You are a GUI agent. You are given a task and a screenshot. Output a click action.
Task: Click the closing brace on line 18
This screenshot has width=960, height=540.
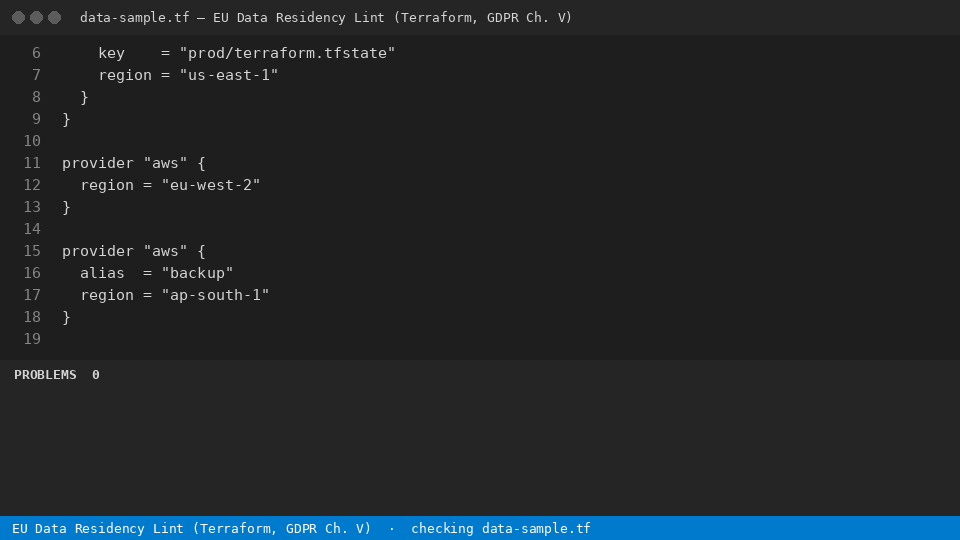click(x=67, y=318)
